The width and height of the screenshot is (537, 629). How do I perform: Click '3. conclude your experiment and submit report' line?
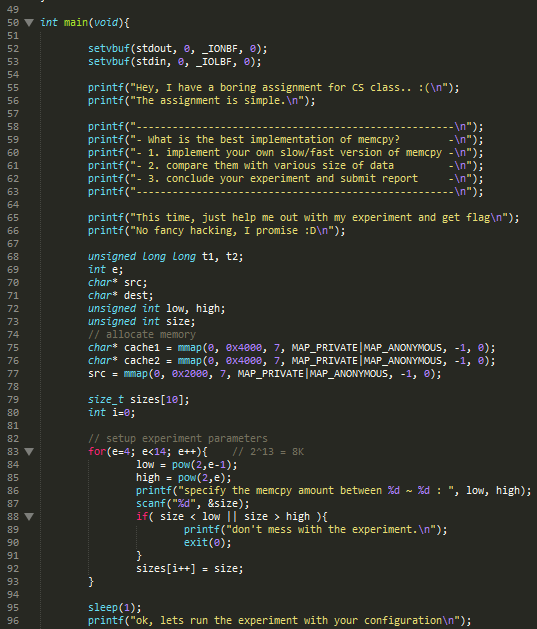283,179
